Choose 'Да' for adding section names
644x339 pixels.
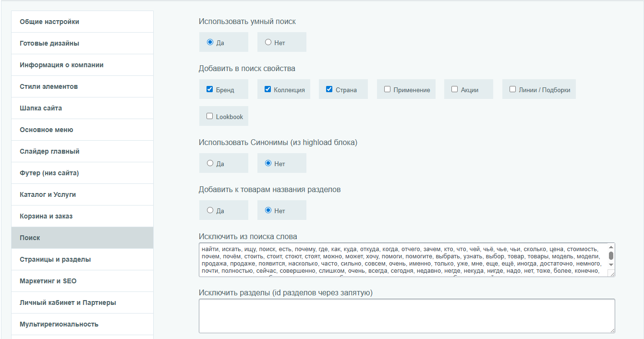210,210
